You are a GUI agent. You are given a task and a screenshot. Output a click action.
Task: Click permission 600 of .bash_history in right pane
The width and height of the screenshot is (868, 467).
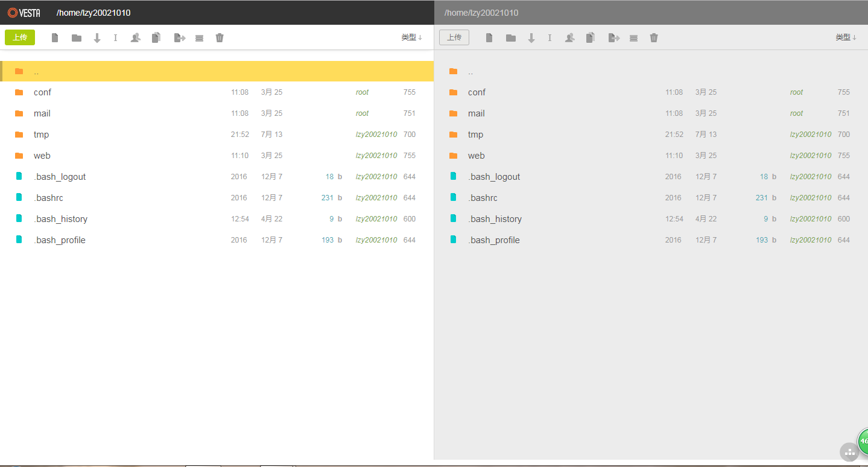(x=844, y=219)
